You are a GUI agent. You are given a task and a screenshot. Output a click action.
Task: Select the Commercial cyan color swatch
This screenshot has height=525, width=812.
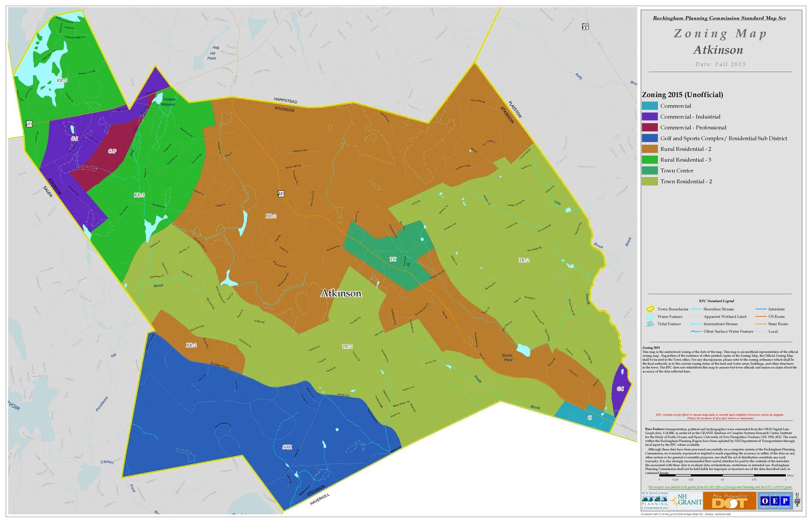(650, 106)
